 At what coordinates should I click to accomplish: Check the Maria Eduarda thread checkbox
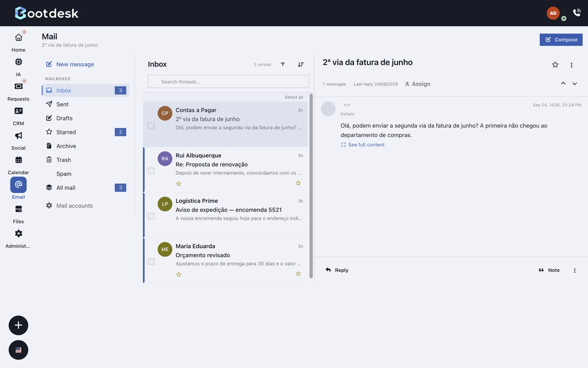pyautogui.click(x=151, y=262)
